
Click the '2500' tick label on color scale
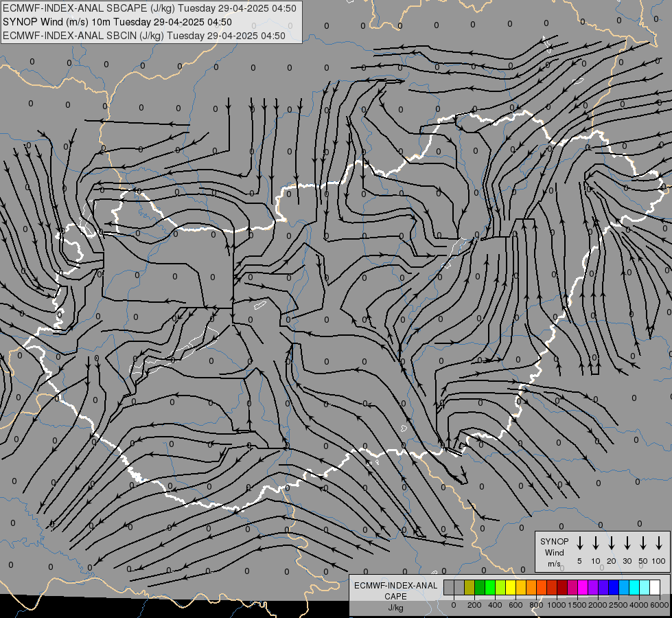pos(618,605)
